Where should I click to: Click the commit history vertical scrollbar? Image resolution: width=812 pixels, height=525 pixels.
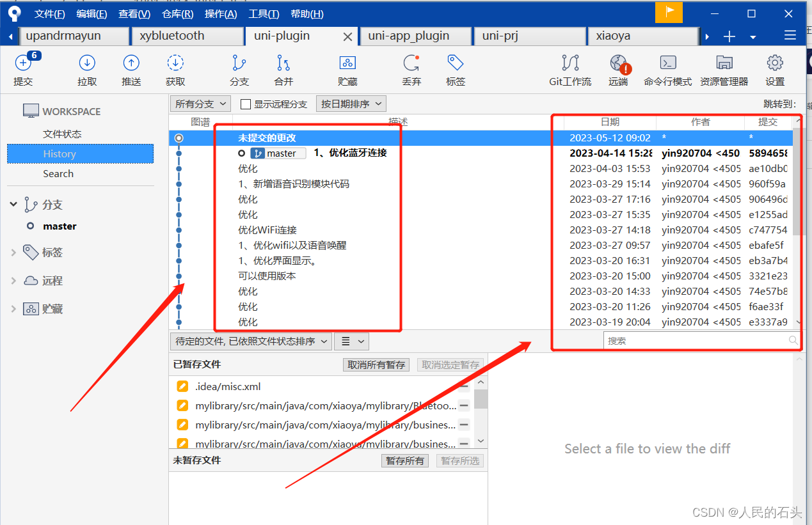click(797, 182)
